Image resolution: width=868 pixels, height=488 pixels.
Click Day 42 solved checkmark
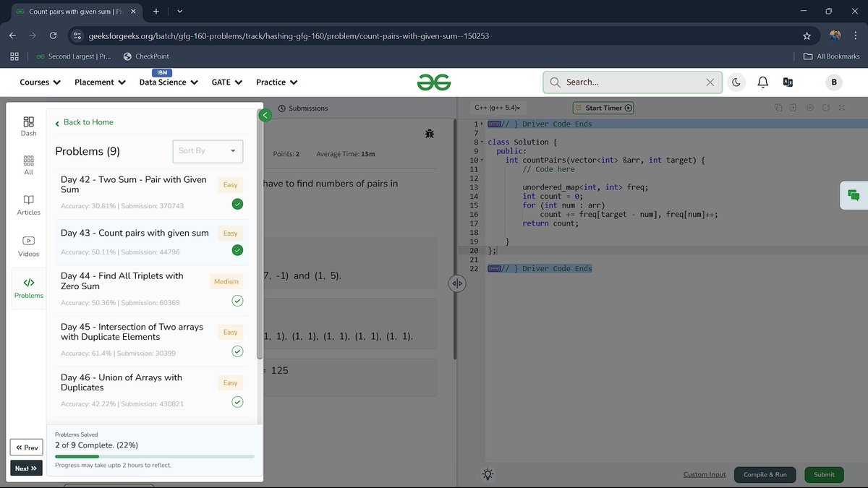[237, 205]
